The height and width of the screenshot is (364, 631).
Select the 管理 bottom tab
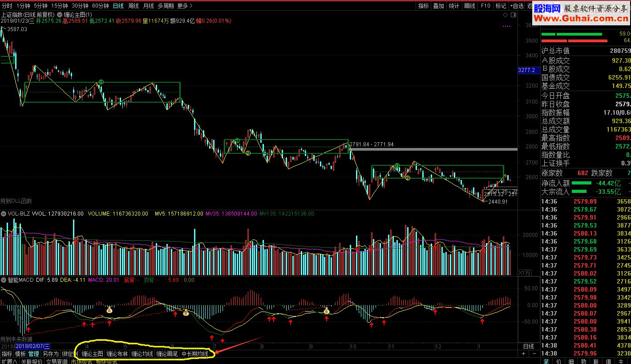(x=33, y=354)
